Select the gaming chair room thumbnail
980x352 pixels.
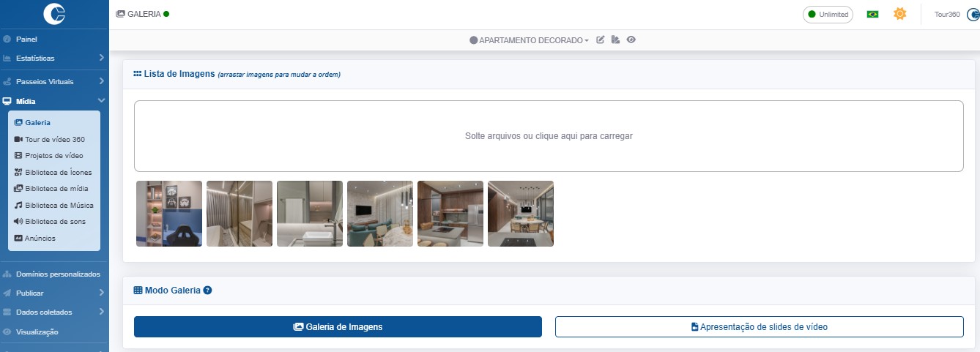(x=169, y=214)
